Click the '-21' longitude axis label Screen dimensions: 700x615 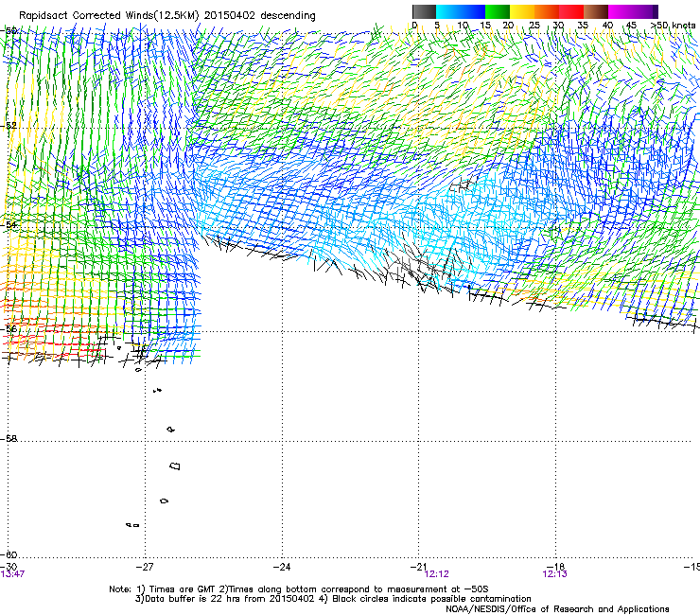[x=418, y=567]
